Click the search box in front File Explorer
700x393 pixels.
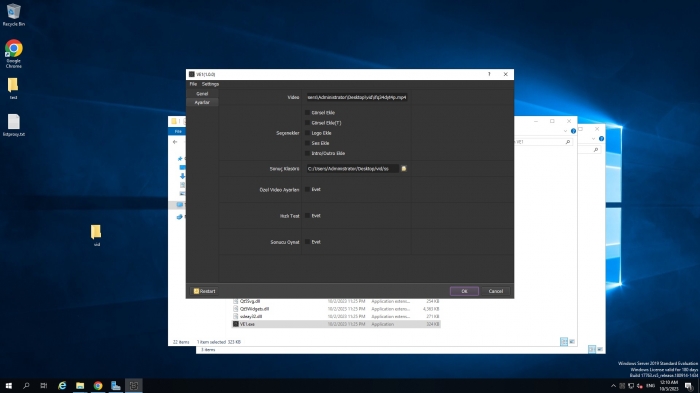[x=543, y=142]
